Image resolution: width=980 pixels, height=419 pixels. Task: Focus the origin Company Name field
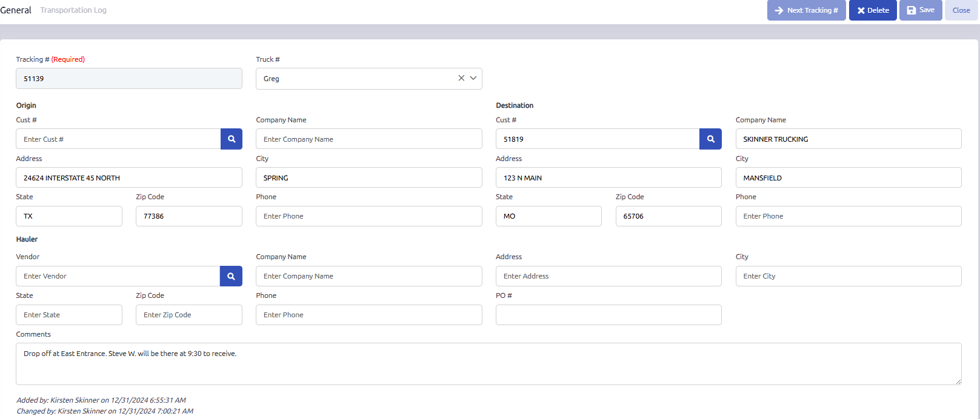[369, 139]
